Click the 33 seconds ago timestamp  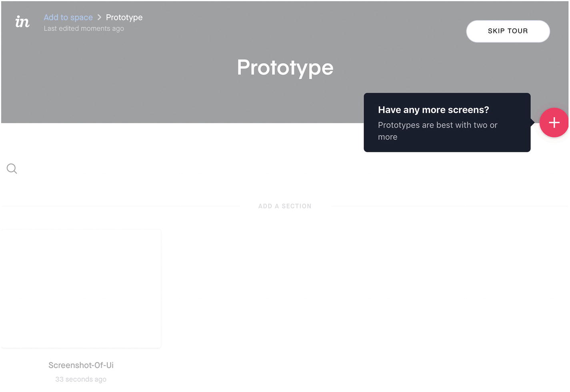click(x=81, y=379)
